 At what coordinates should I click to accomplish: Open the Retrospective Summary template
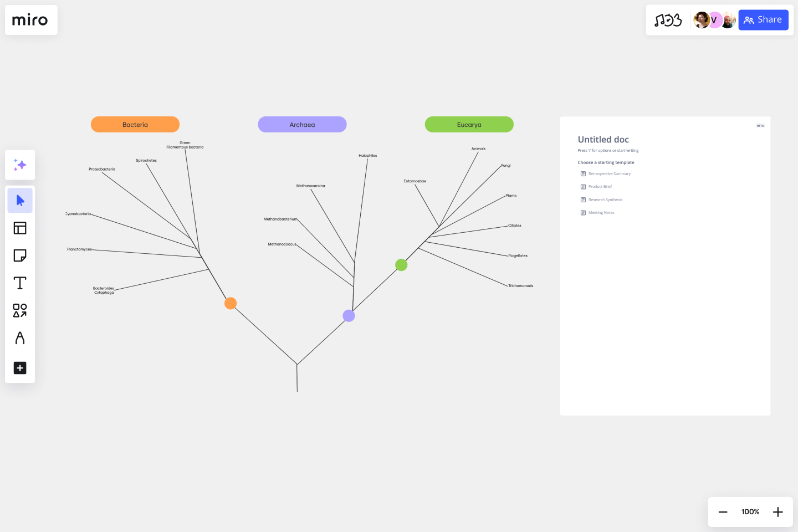[x=610, y=173]
